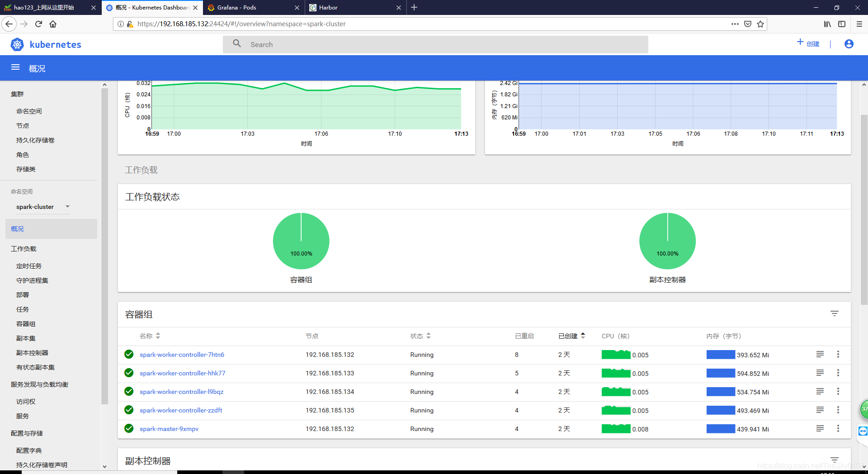Image resolution: width=868 pixels, height=474 pixels.
Task: Go back to the previous page
Action: tap(9, 24)
